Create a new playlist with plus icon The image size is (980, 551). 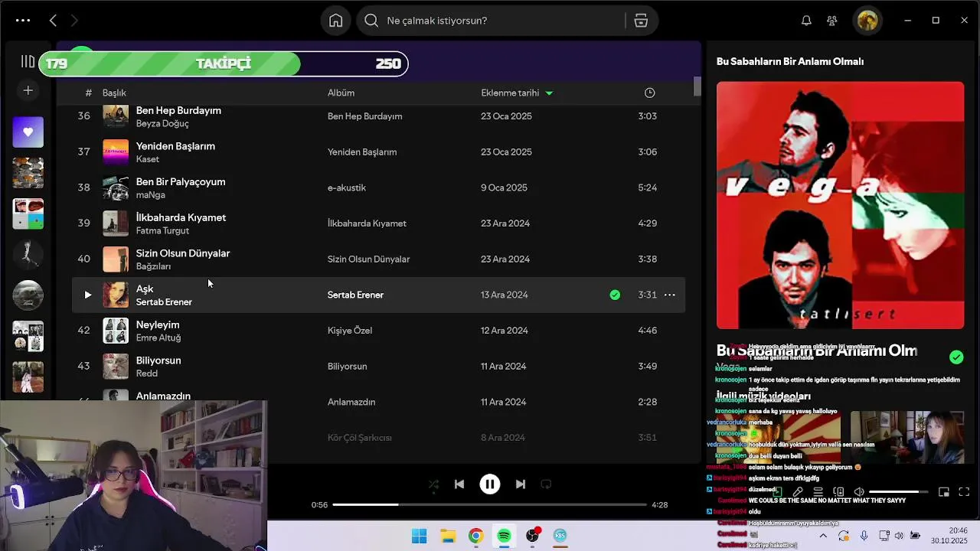[x=28, y=91]
